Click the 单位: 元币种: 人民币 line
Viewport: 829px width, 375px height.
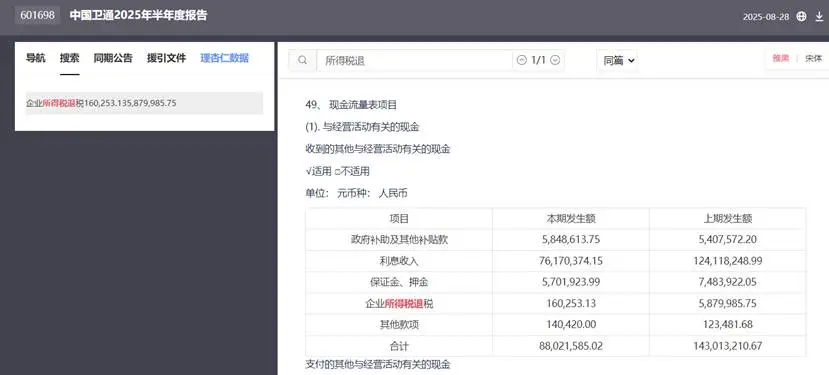click(x=356, y=194)
